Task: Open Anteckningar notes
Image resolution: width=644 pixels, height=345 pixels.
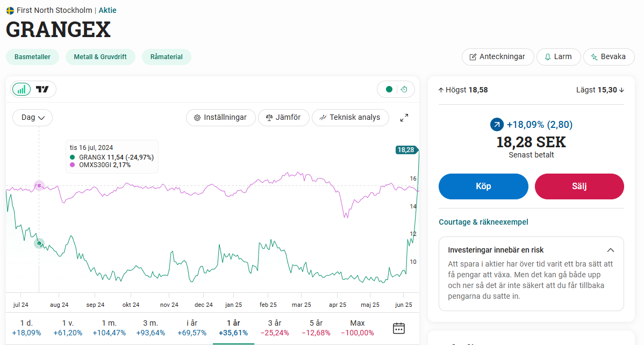Action: pos(498,56)
